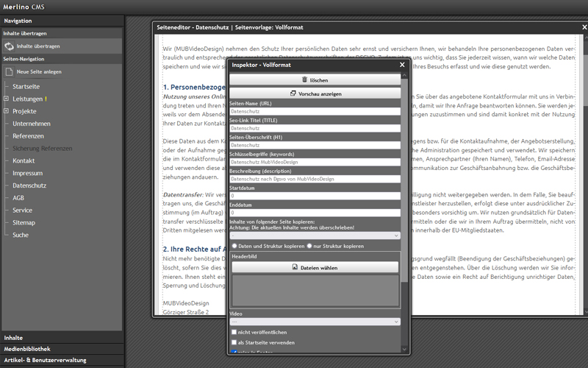Close the Inspektor - Vollformat dialog
Screen dimensions: 588x368
pyautogui.click(x=402, y=65)
